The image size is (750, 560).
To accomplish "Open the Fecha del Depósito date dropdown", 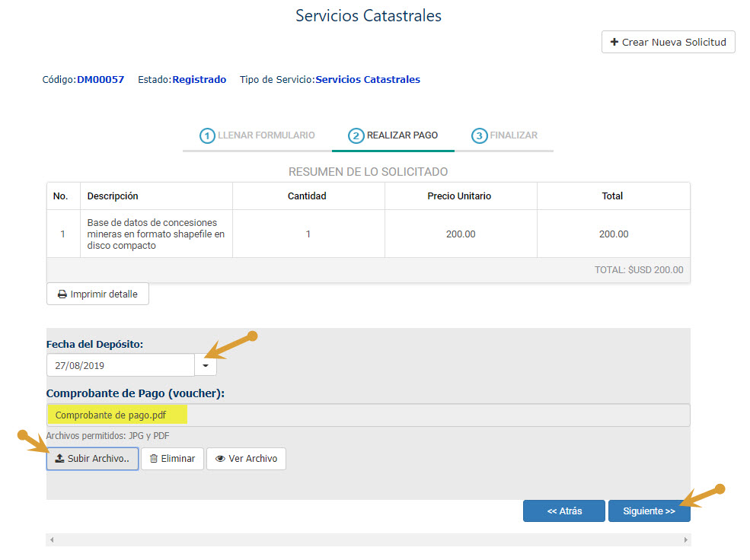I will [x=206, y=365].
